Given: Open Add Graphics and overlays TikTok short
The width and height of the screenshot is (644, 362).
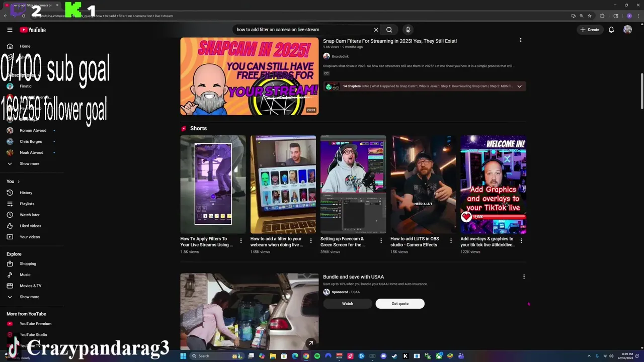Looking at the screenshot, I should 493,185.
